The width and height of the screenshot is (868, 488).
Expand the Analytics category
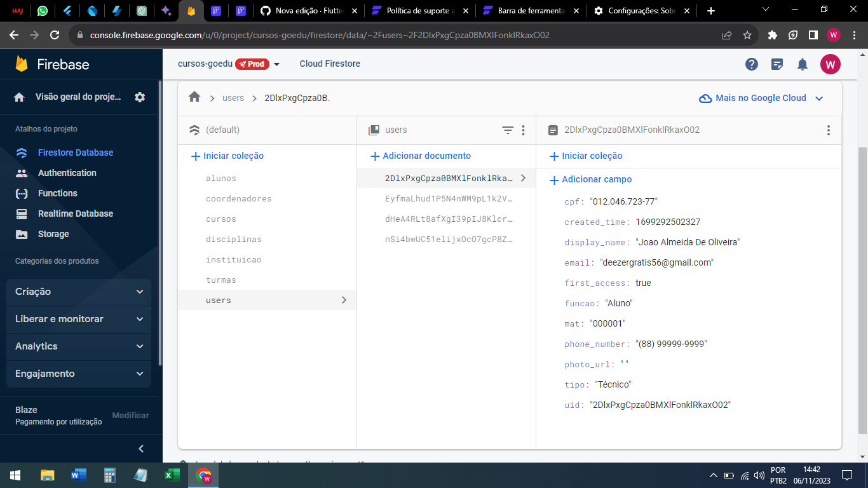[78, 346]
